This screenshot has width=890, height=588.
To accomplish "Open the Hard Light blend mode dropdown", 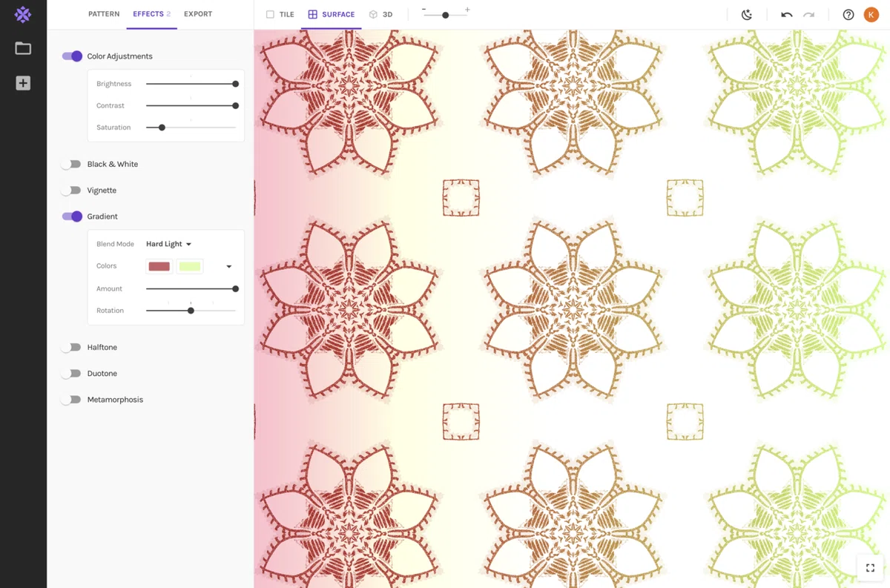I will [169, 244].
